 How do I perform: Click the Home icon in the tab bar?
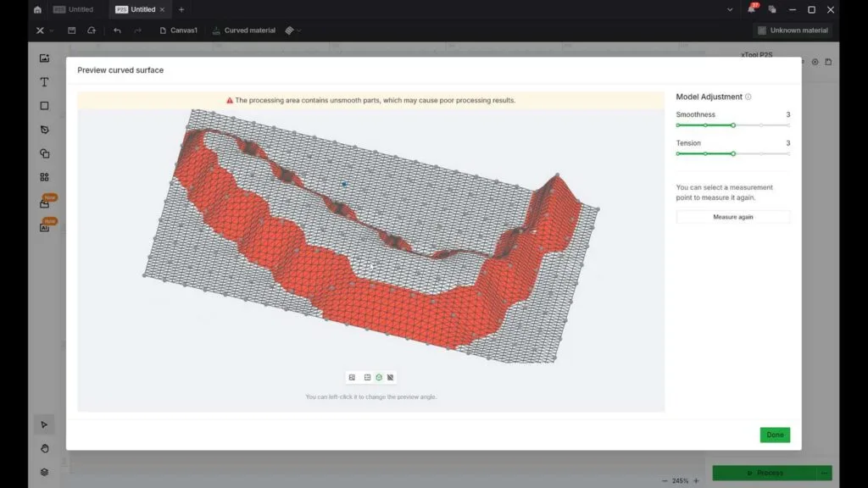[37, 9]
